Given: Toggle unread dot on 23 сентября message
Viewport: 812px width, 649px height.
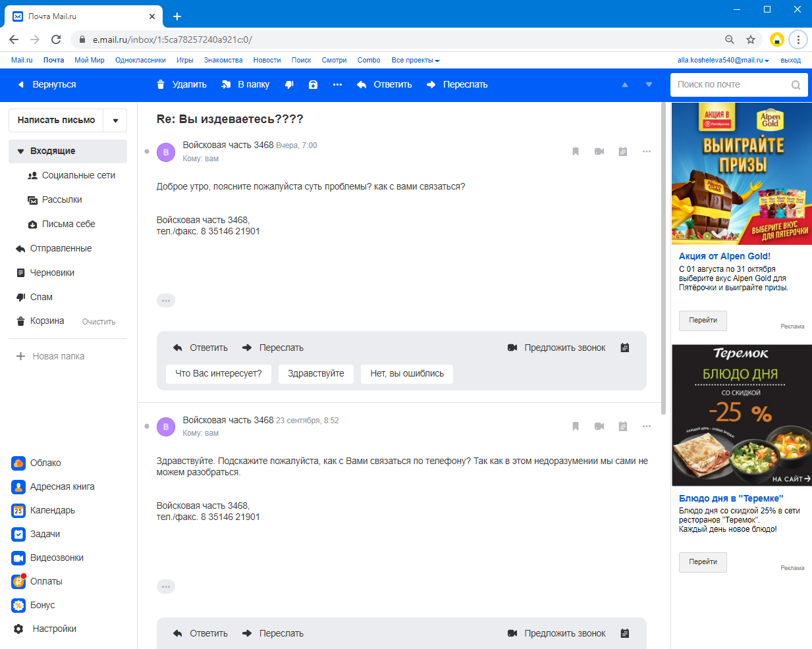Looking at the screenshot, I should pyautogui.click(x=146, y=427).
